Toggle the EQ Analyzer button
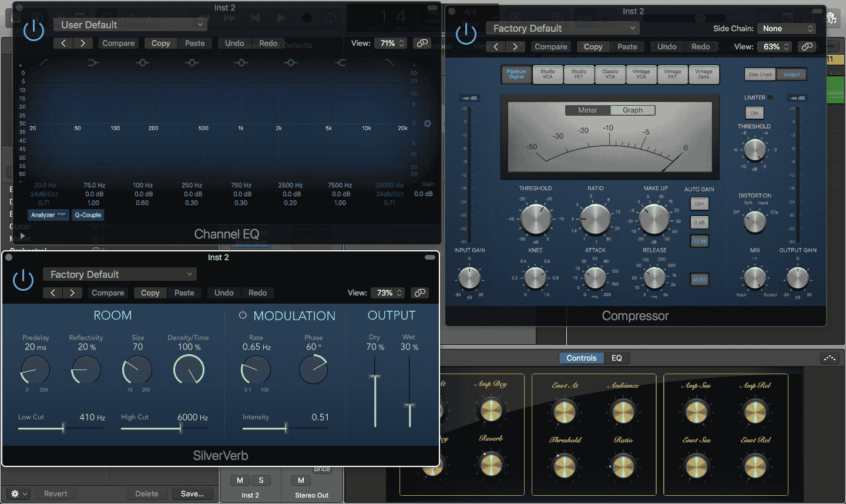 click(x=48, y=215)
